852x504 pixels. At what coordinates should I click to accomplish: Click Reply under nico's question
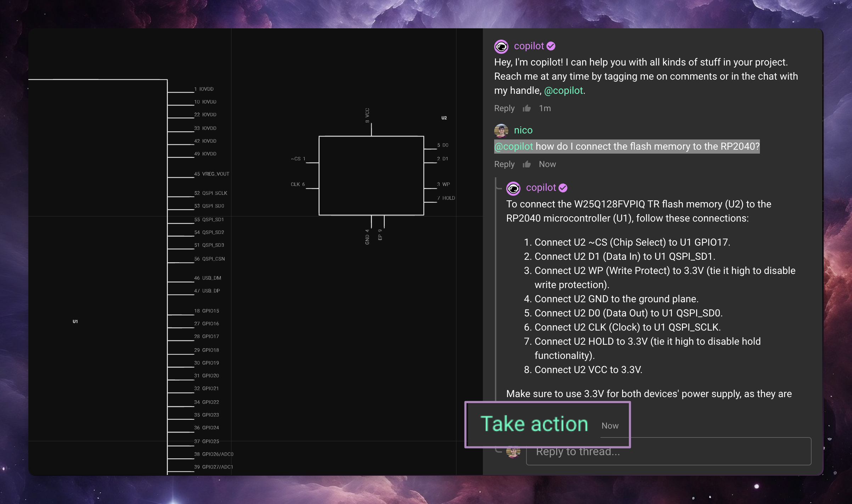pos(504,164)
